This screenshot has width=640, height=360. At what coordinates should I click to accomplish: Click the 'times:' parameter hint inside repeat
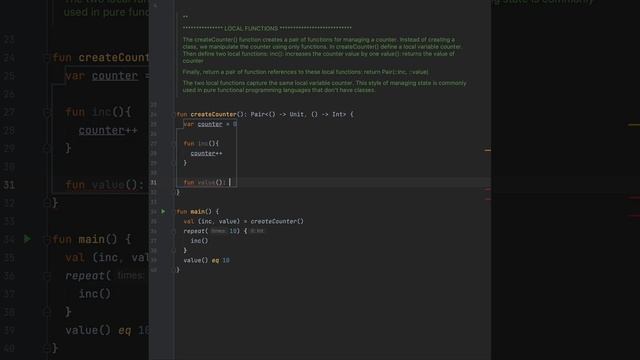(x=218, y=231)
